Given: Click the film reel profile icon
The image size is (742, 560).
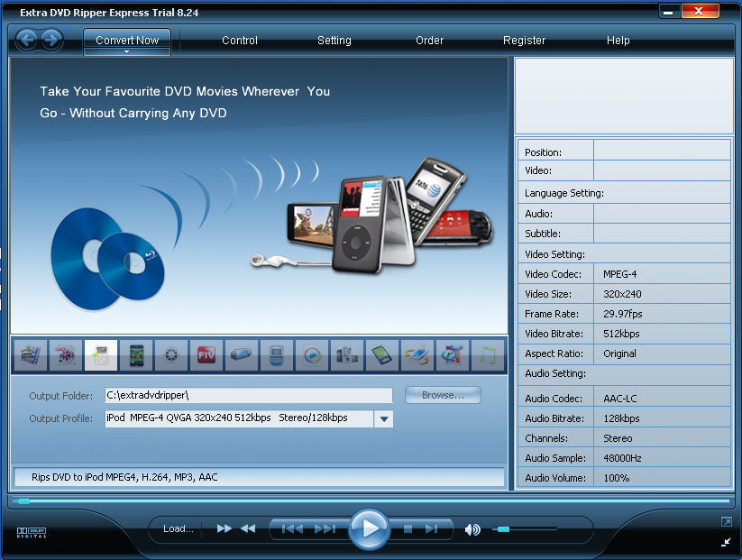Looking at the screenshot, I should tap(171, 355).
